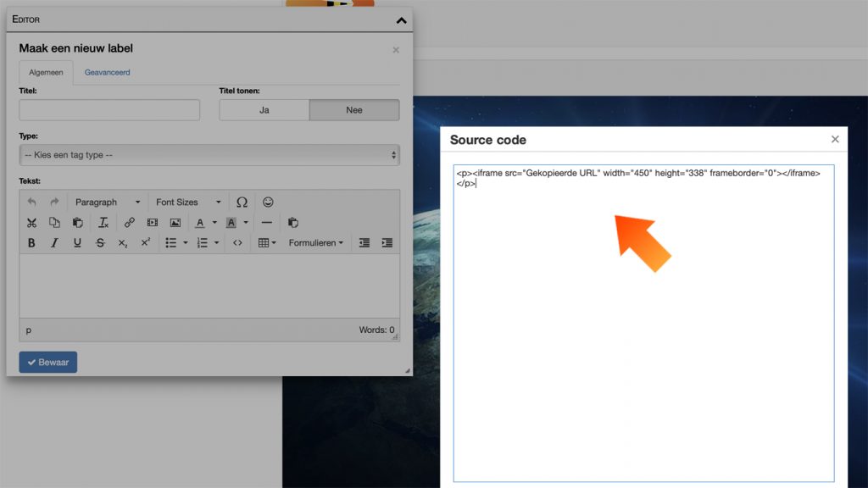Insert an image with the picture icon
Screen dimensions: 868x488
175,223
